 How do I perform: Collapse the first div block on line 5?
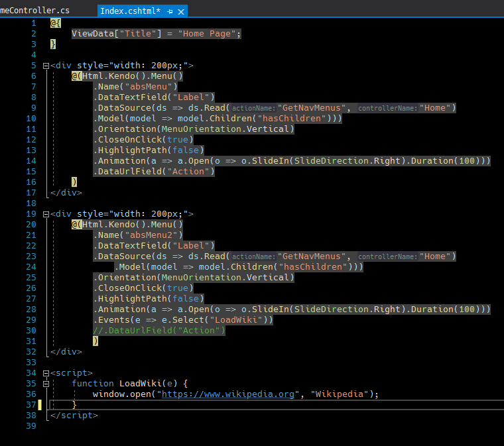45,66
